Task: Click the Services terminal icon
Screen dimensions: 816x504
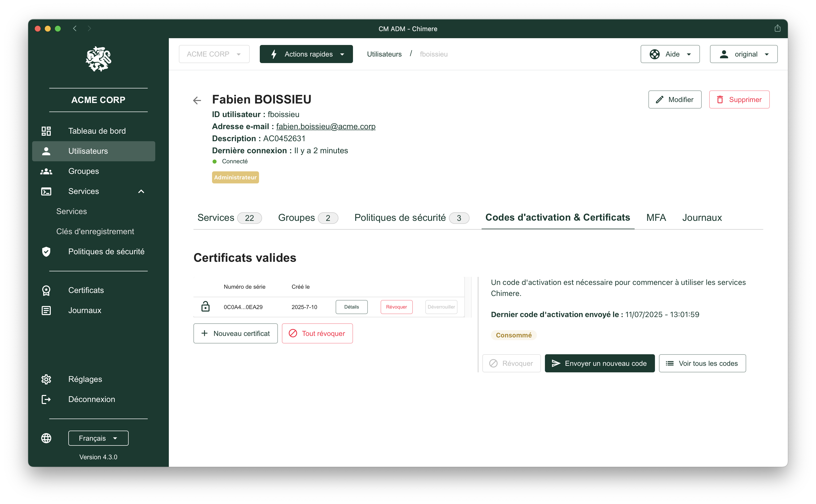Action: pyautogui.click(x=46, y=191)
